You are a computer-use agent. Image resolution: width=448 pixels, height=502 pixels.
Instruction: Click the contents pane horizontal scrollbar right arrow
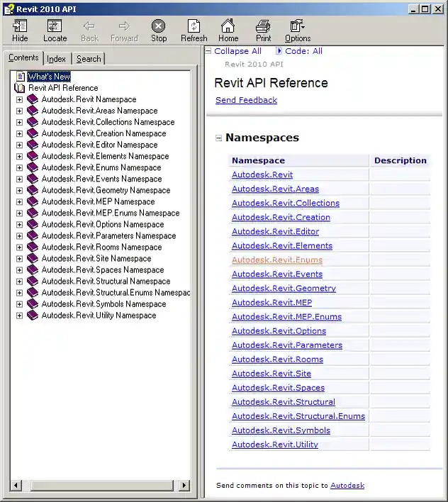tap(184, 486)
